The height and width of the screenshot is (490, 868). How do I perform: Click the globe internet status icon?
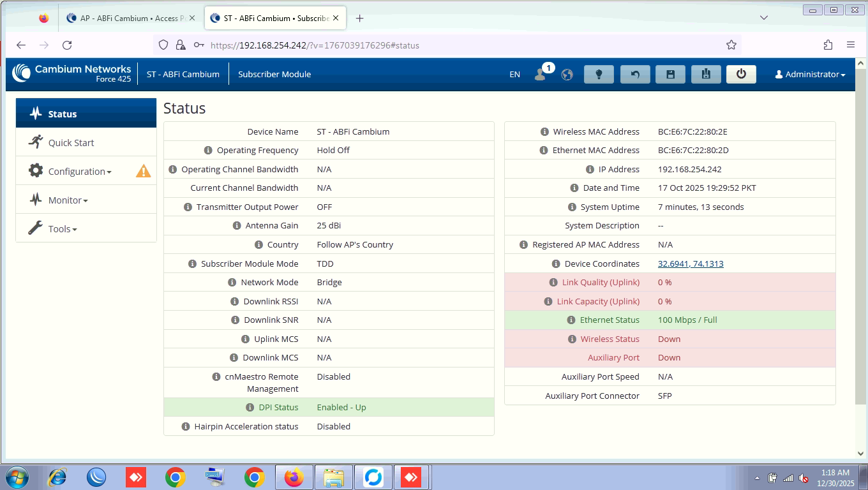click(567, 75)
